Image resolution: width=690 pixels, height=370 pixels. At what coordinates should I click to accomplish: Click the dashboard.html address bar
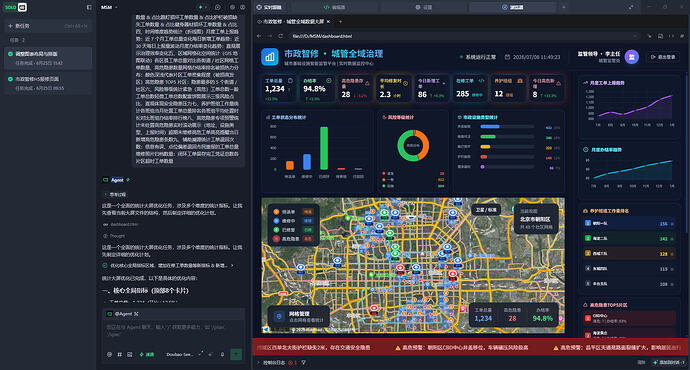[x=462, y=36]
